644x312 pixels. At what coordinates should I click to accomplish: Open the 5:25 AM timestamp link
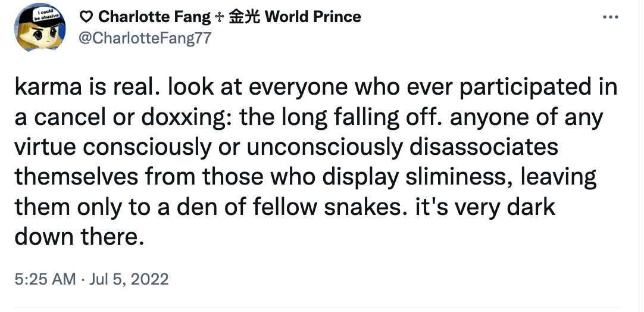(45, 279)
